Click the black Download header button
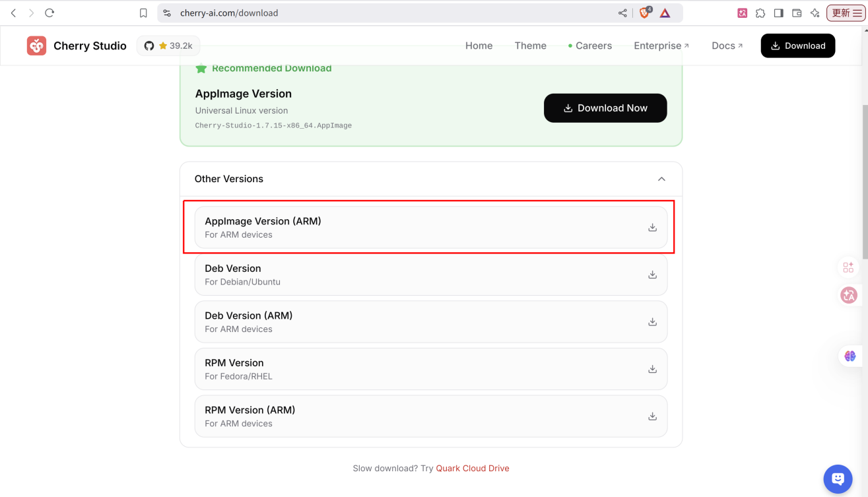This screenshot has width=868, height=497. 798,46
